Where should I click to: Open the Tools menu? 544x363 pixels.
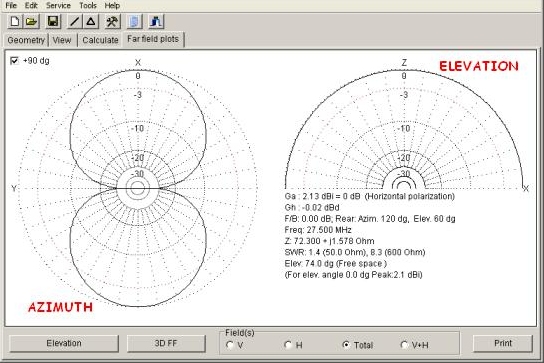coord(88,6)
